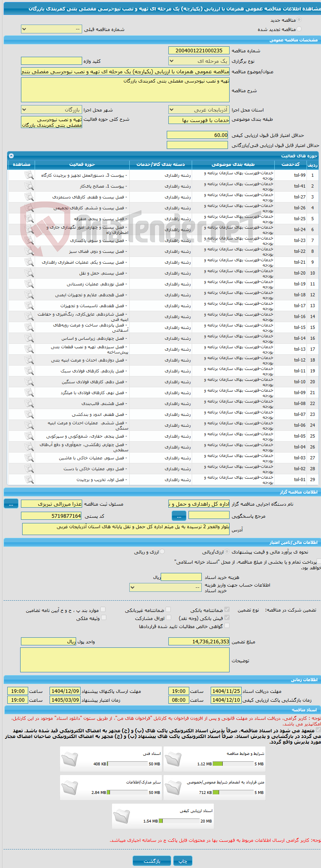This screenshot has width=321, height=868.
Task: Open view icon for row tol-99
Action: point(29,175)
